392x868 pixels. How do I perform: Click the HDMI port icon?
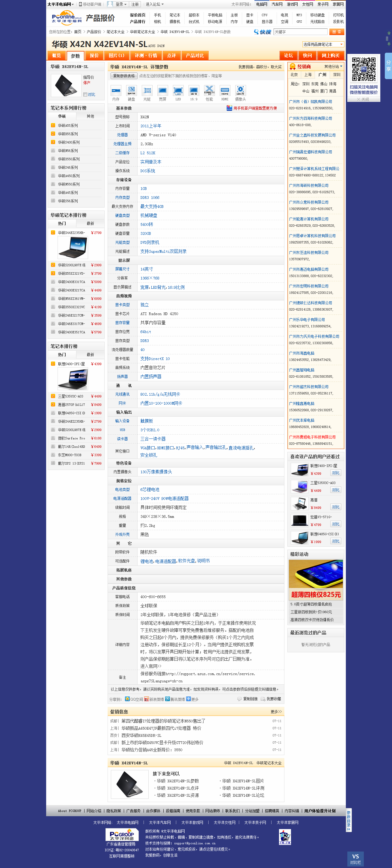tap(225, 90)
